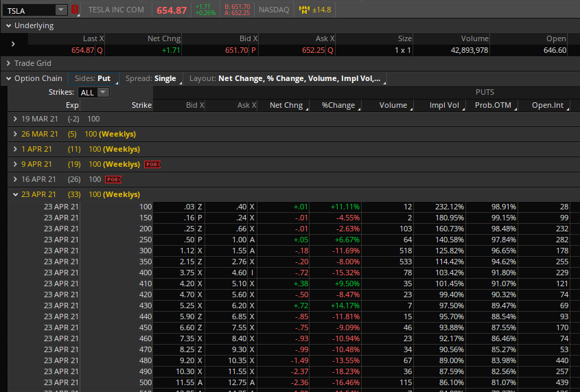Screen dimensions: 580x392
Task: Click the TESLA INC COM company name
Action: pyautogui.click(x=116, y=10)
